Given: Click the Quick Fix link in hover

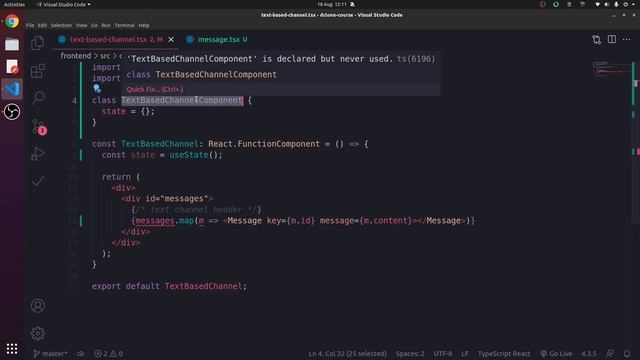Looking at the screenshot, I should pyautogui.click(x=155, y=89).
